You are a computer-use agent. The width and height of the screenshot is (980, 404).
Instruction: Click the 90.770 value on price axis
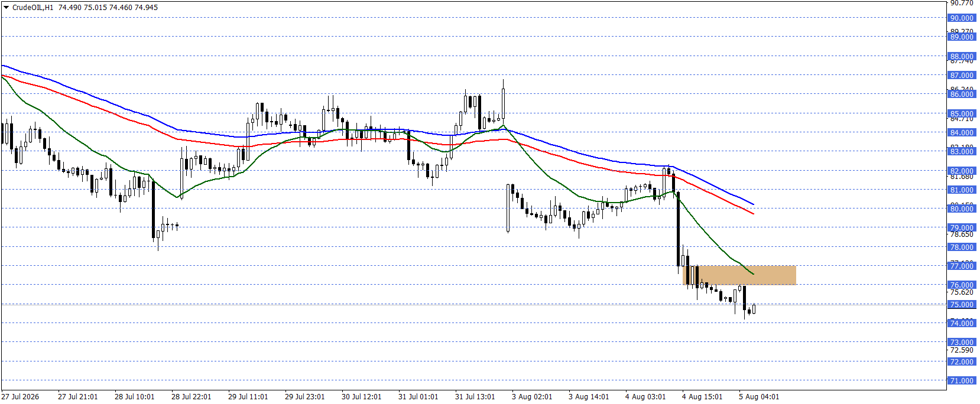pos(962,4)
